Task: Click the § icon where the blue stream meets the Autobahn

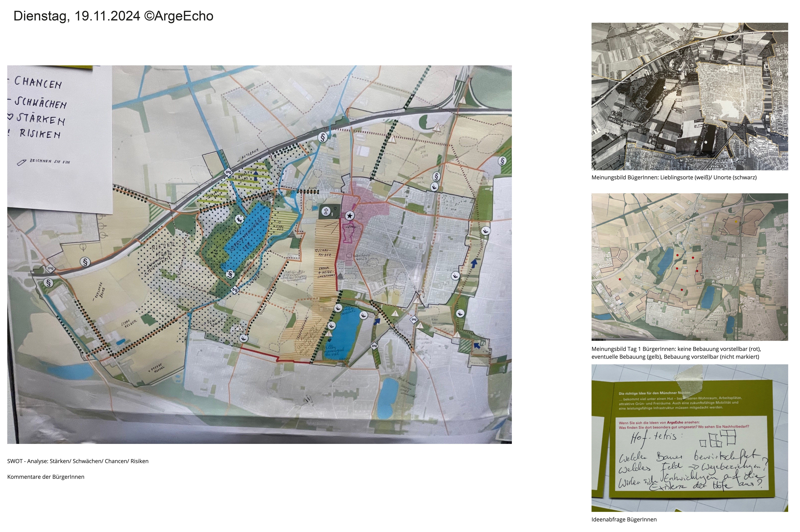Action: pyautogui.click(x=322, y=137)
